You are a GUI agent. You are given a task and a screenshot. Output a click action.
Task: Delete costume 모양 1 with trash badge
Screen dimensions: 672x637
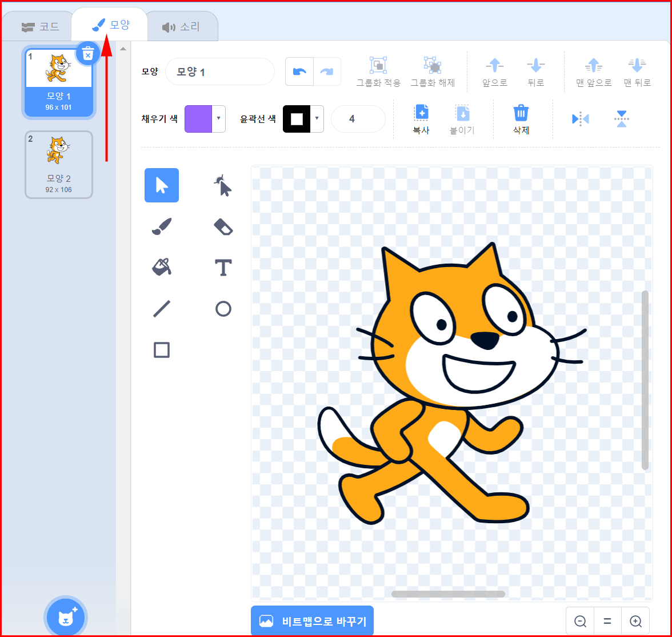pyautogui.click(x=88, y=54)
